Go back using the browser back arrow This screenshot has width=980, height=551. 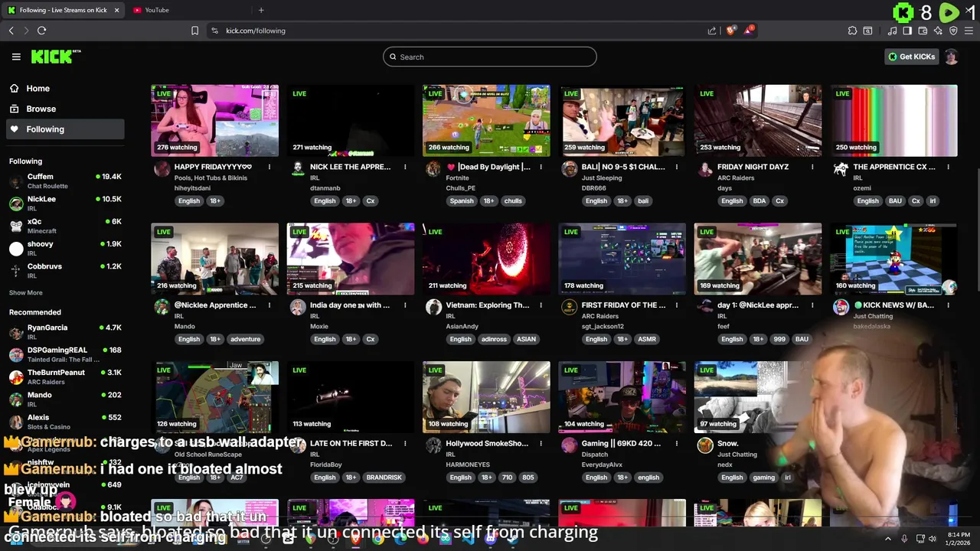pos(11,31)
